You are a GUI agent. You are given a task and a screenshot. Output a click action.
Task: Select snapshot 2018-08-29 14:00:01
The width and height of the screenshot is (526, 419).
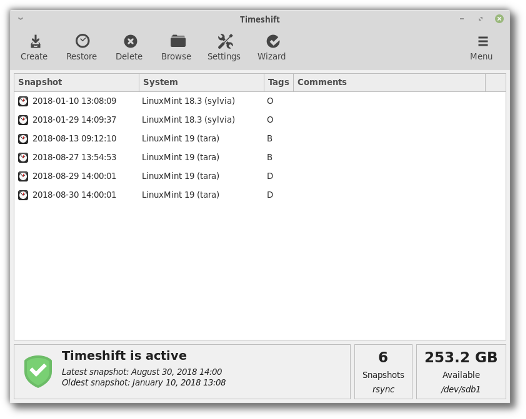click(x=260, y=176)
